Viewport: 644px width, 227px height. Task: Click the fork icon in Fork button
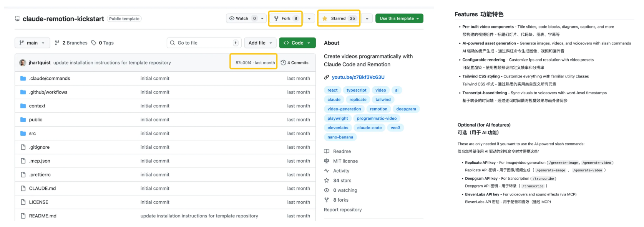click(276, 18)
